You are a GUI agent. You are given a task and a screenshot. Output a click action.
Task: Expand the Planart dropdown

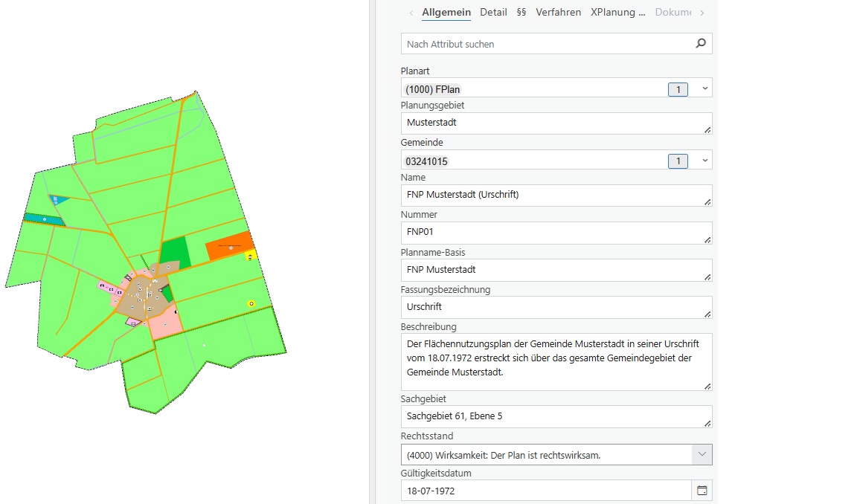tap(705, 89)
